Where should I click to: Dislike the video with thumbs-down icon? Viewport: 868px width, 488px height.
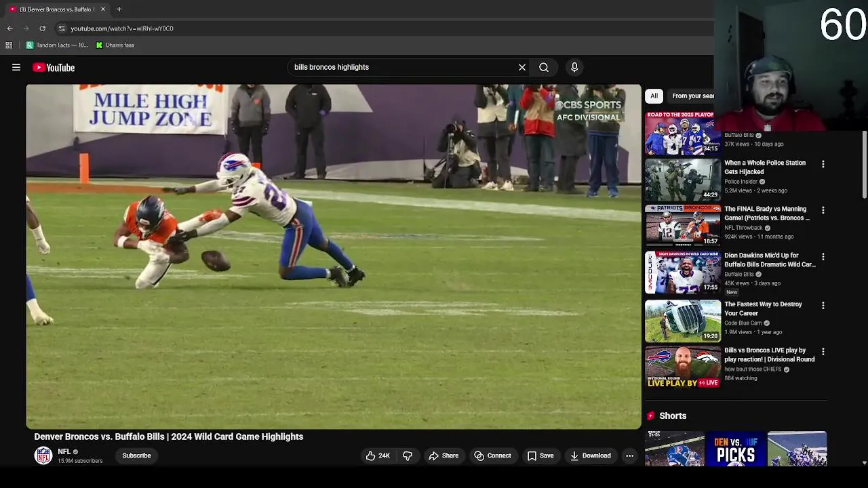(408, 455)
